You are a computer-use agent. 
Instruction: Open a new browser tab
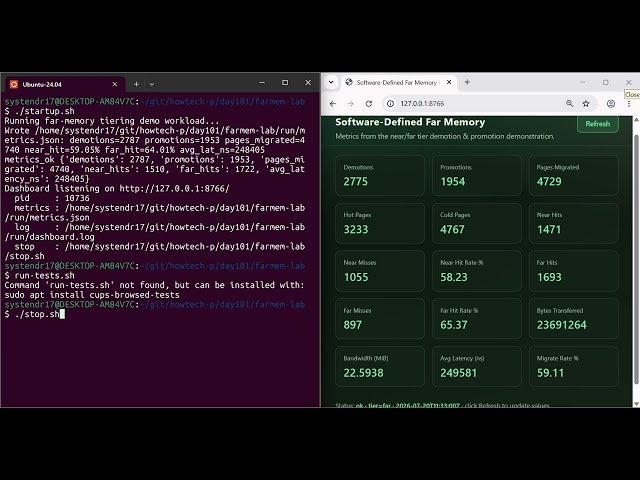click(x=467, y=82)
